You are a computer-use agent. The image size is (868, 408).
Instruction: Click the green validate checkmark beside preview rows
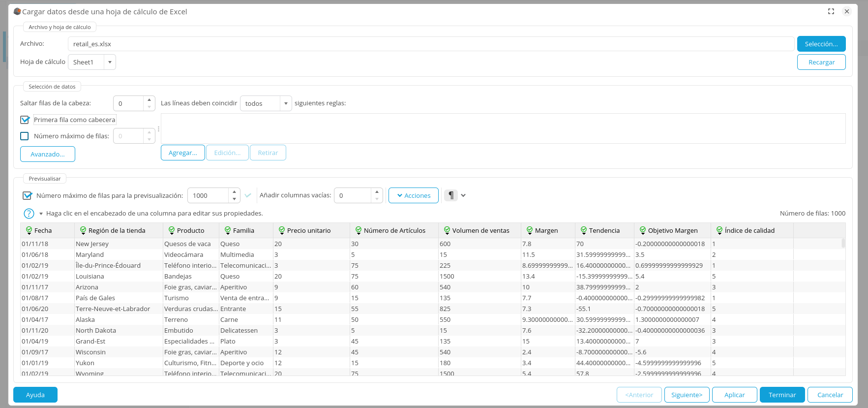point(248,195)
